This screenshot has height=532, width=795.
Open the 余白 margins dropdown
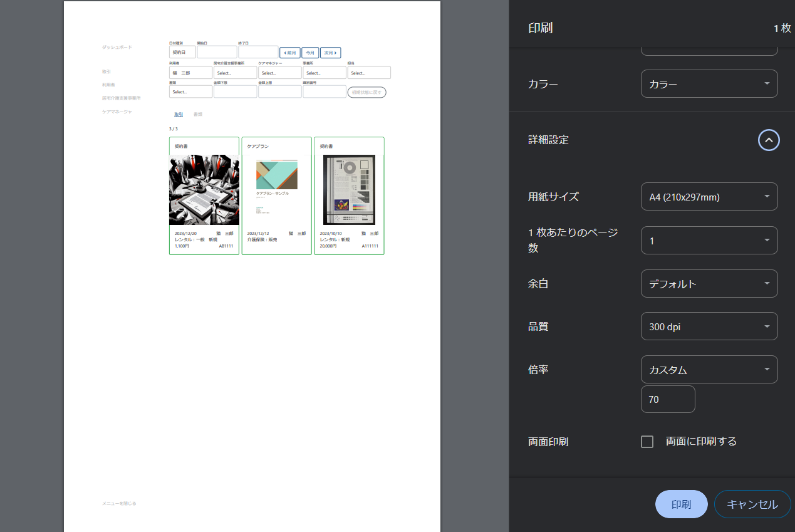[709, 283]
